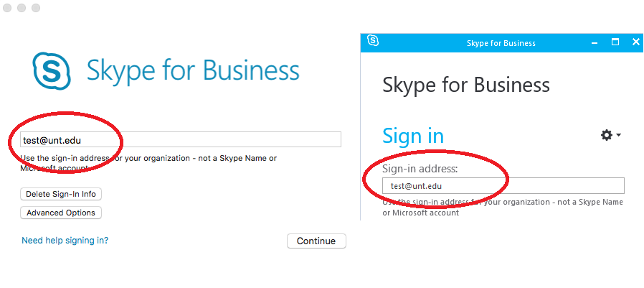The width and height of the screenshot is (644, 288).
Task: Click the blue 'Sign in' heading
Action: 413,136
